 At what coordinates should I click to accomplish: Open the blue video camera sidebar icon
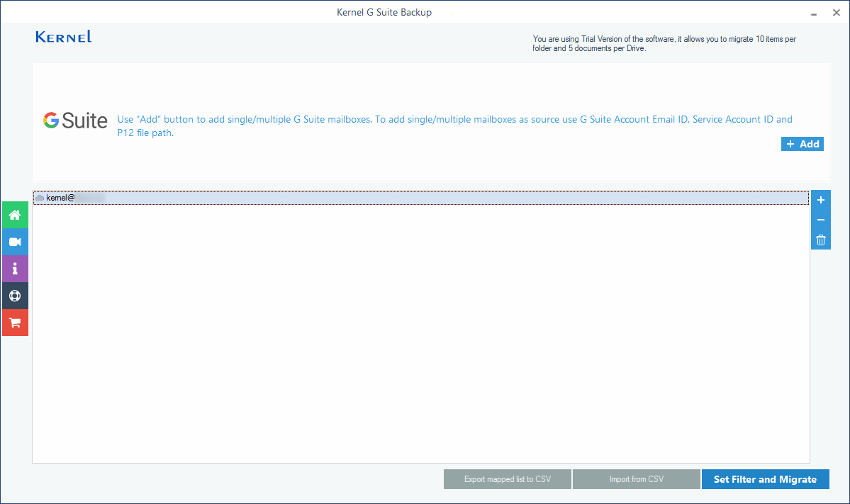(15, 242)
